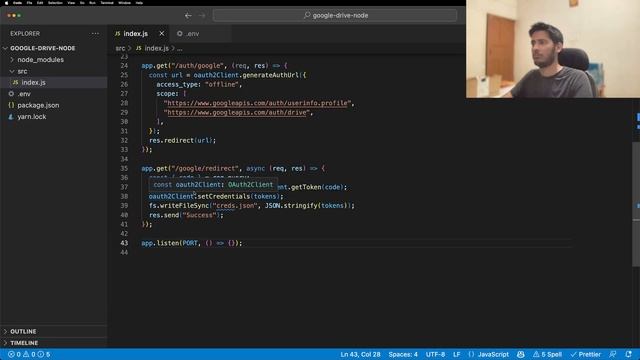Click the gear icon on .env tab
The width and height of the screenshot is (640, 360).
180,33
